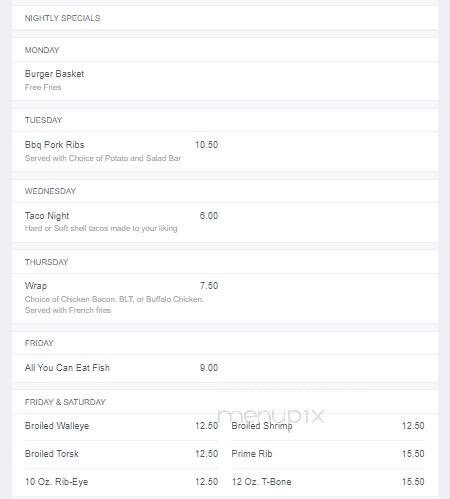Select the Broiled Torsk item
The width and height of the screenshot is (450, 499).
click(52, 454)
